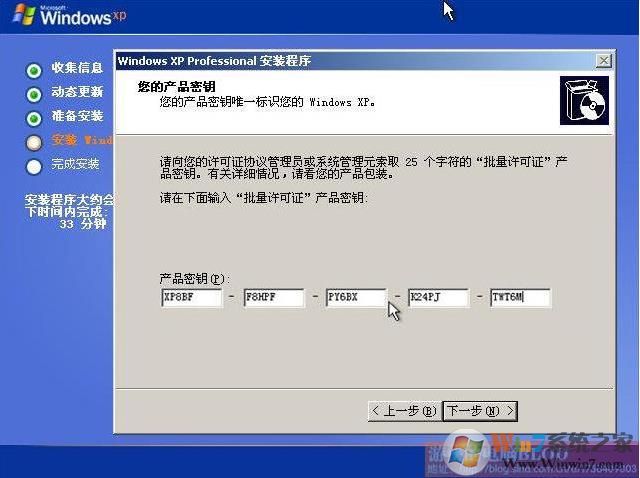Click the Windows XP Professional 安装程序 title bar

[x=300, y=61]
